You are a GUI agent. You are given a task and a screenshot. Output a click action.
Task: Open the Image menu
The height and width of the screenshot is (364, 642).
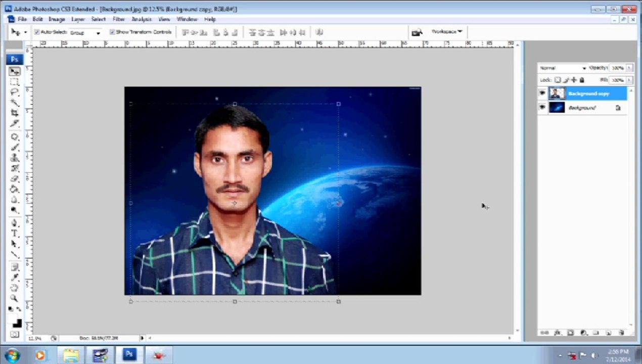[57, 19]
